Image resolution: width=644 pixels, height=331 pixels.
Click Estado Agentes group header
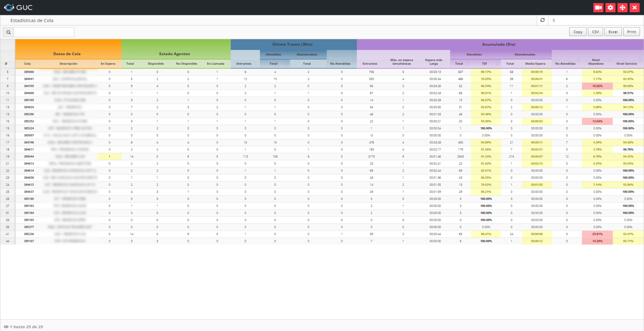tap(175, 54)
